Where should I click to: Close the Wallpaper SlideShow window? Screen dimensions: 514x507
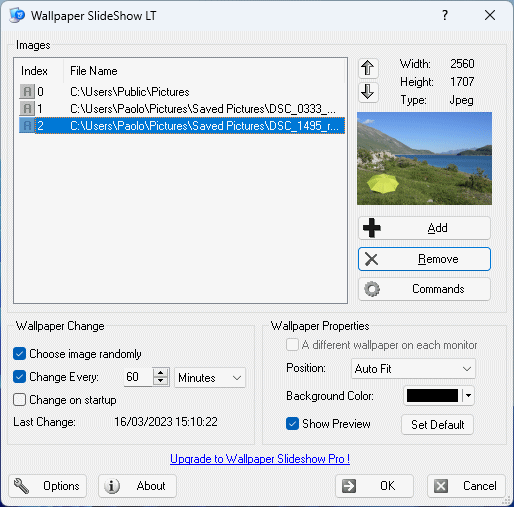490,15
